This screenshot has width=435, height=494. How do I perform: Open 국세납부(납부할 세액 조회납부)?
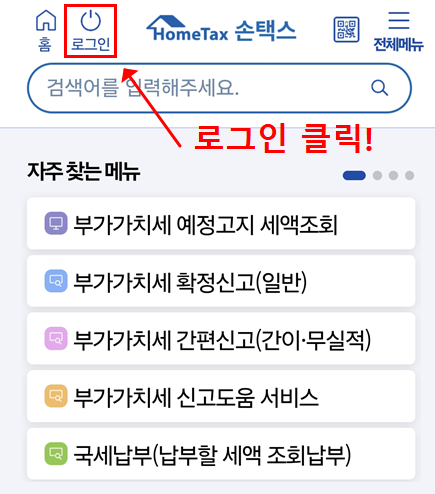tap(221, 454)
